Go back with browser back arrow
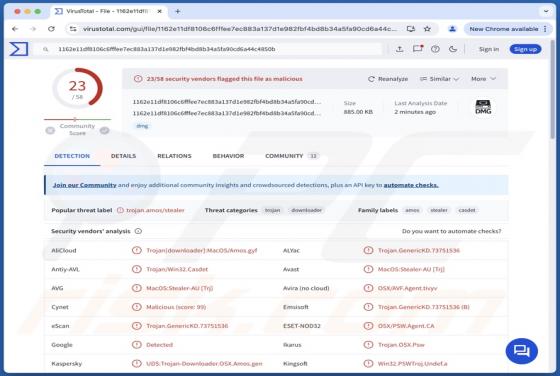Screen dimensions: 560x376 (x=15, y=29)
